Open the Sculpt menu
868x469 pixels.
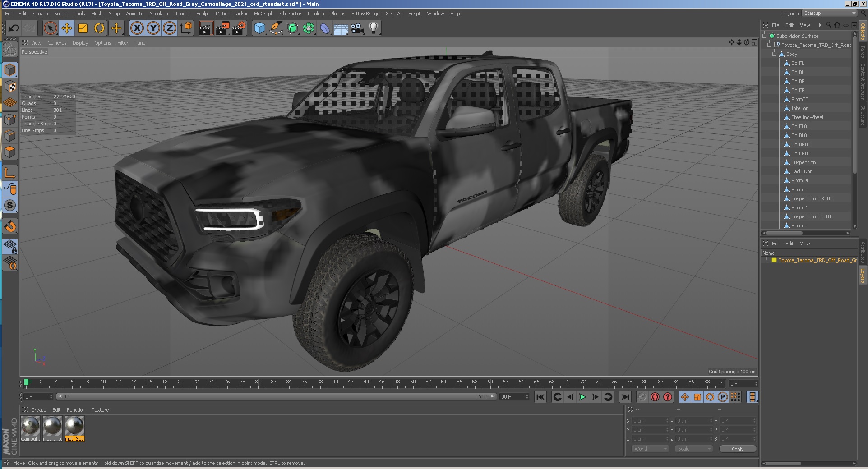tap(203, 14)
